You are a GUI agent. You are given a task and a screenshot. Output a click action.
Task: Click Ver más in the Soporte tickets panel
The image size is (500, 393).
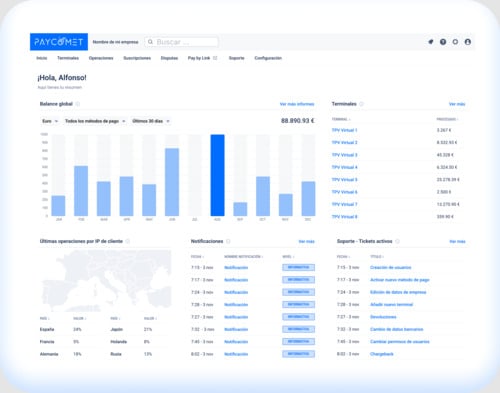coord(457,241)
